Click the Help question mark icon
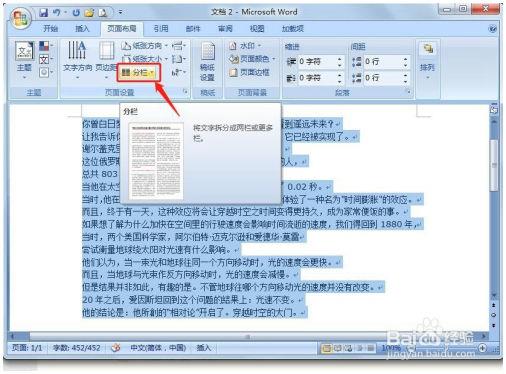Viewport: 506px width, 374px height. point(492,29)
